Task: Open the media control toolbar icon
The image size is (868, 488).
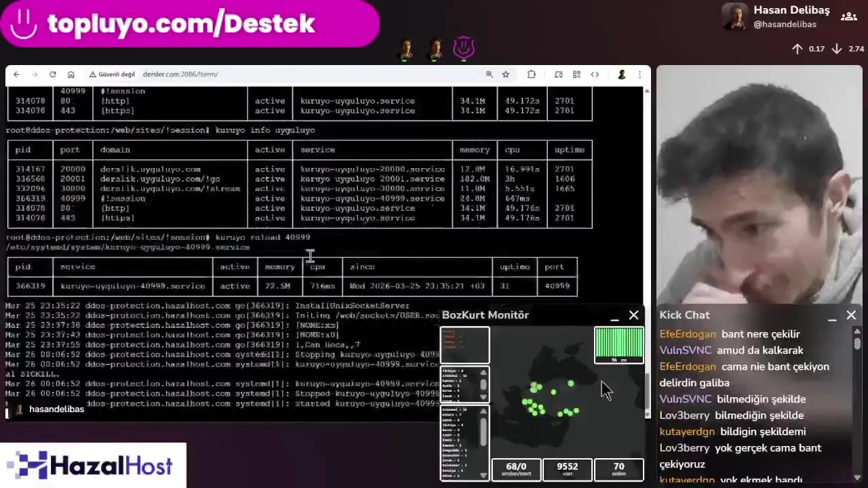Action: click(558, 75)
